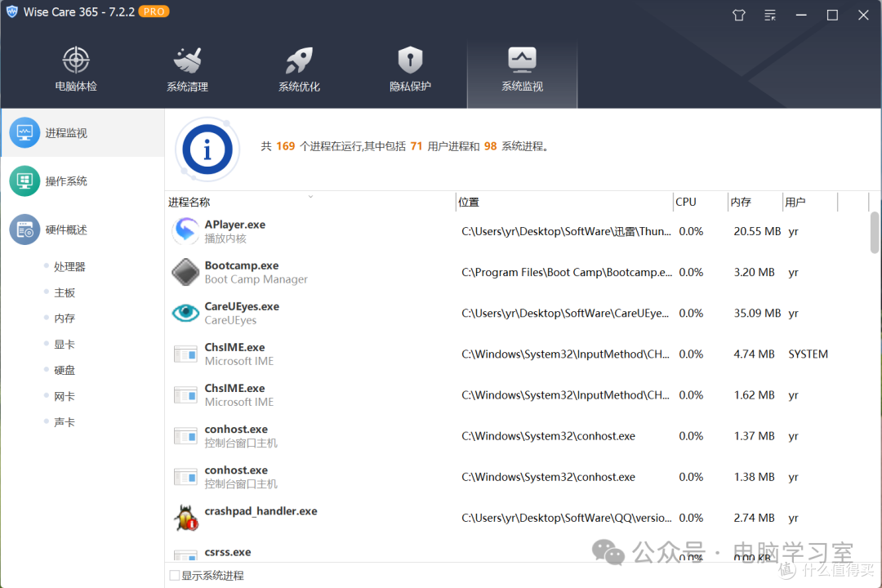The width and height of the screenshot is (882, 588).
Task: Select 进程监视 in the sidebar
Action: tap(82, 133)
